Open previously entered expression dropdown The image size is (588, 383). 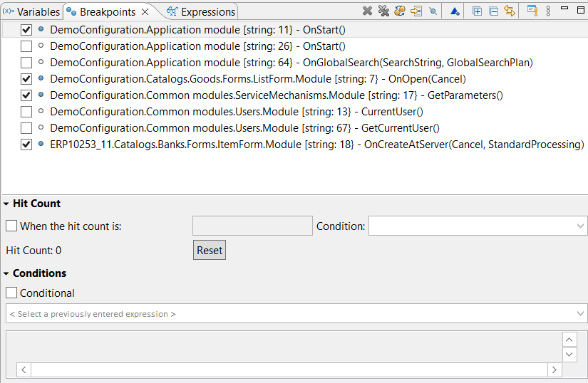point(579,314)
